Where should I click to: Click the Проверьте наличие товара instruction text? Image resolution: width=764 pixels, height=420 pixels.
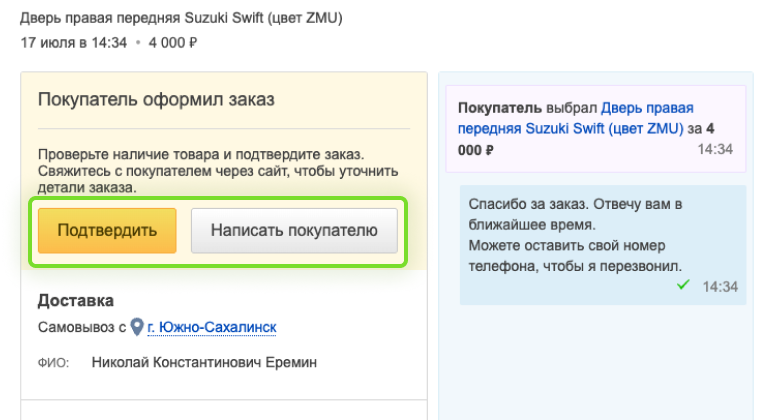[218, 171]
